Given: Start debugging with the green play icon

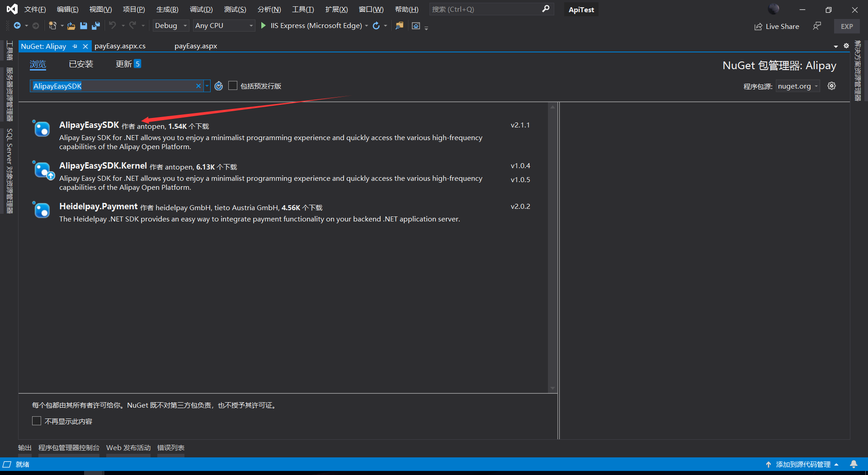Looking at the screenshot, I should [x=264, y=26].
